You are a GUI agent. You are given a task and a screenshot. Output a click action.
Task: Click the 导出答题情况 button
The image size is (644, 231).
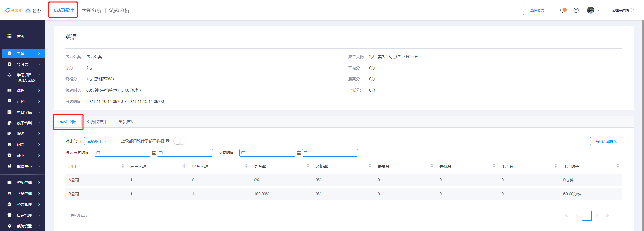[x=606, y=141]
